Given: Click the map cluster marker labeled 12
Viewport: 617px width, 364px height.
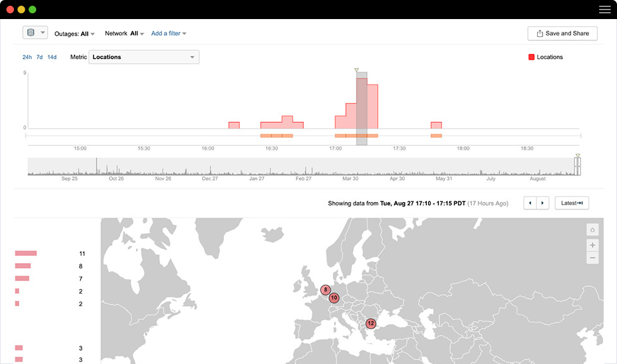Looking at the screenshot, I should (x=371, y=323).
